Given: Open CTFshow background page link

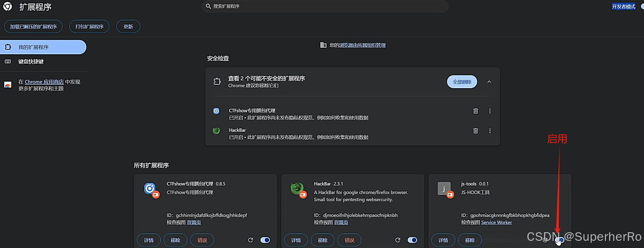Looking at the screenshot, I should 194,223.
